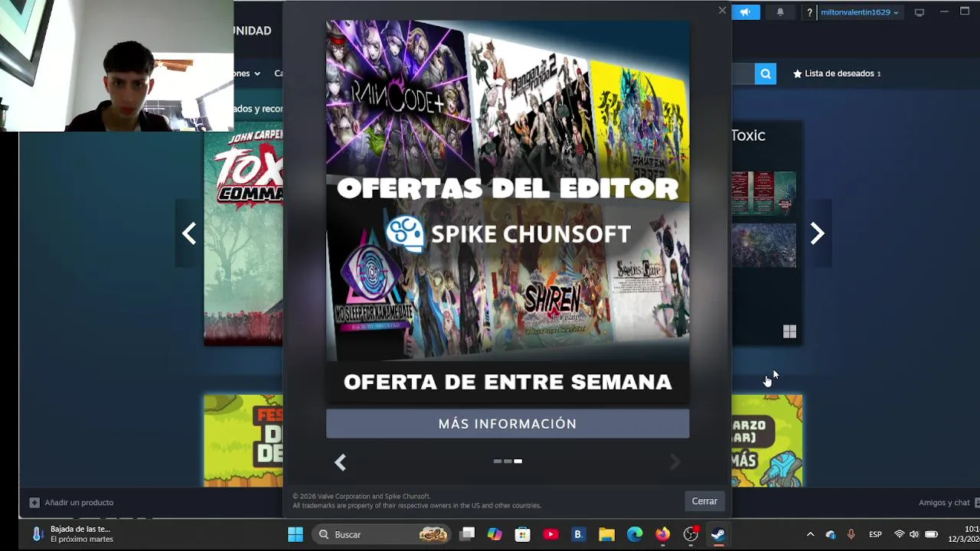Show next featured carousel game arrow

point(817,233)
